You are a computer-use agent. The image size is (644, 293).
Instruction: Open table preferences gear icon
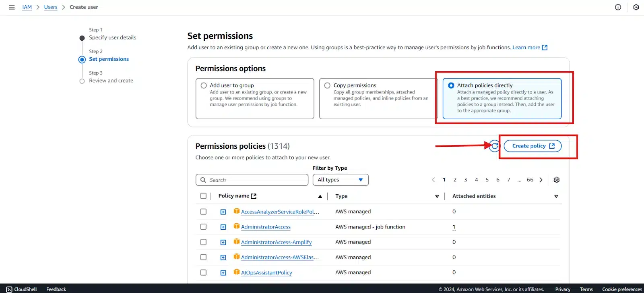coord(556,180)
